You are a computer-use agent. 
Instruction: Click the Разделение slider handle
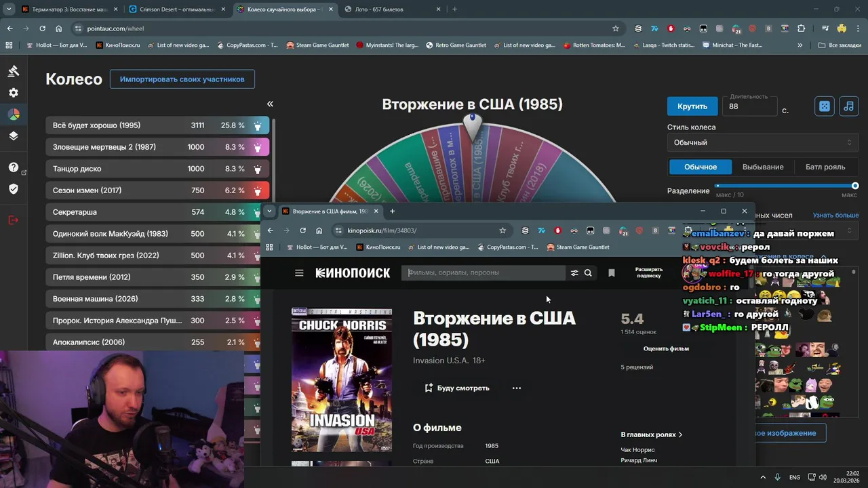[x=855, y=186]
